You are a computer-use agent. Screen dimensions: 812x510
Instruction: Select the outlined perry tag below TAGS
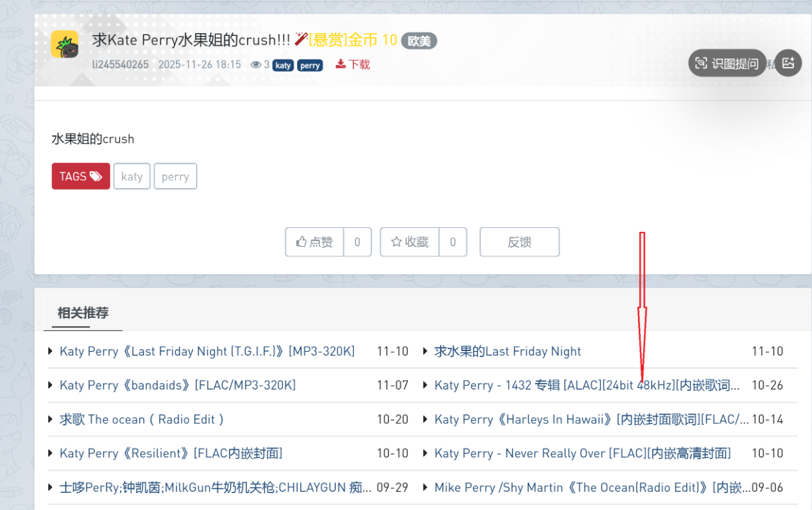click(175, 176)
